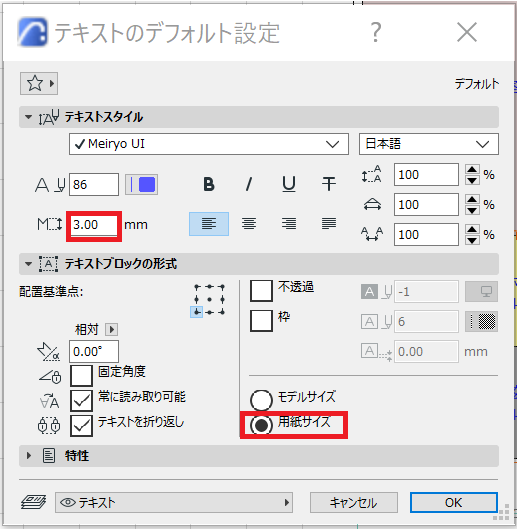Viewport: 523px width, 532px height.
Task: Set right text alignment
Action: coord(289,224)
